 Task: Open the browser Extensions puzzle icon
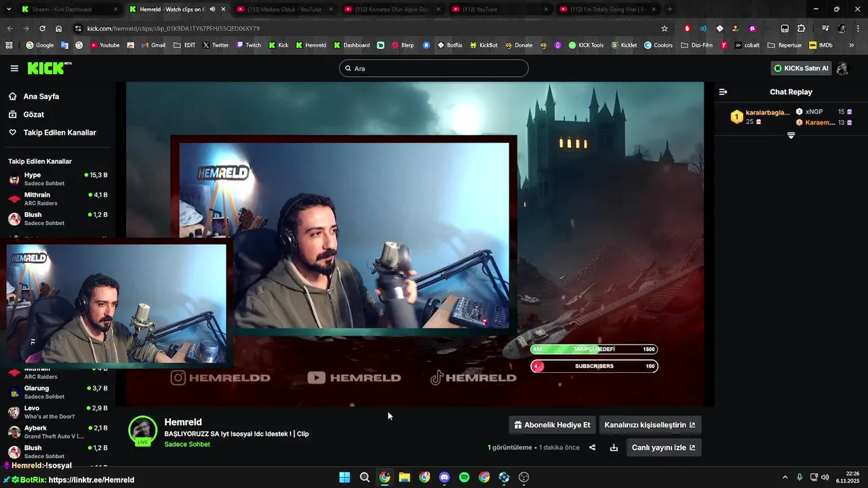click(x=801, y=28)
